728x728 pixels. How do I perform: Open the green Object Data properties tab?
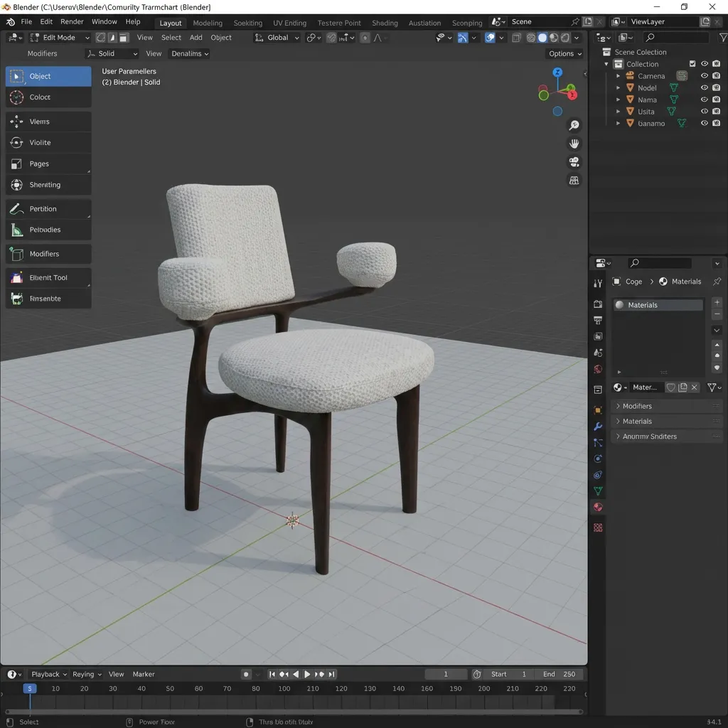pos(598,491)
